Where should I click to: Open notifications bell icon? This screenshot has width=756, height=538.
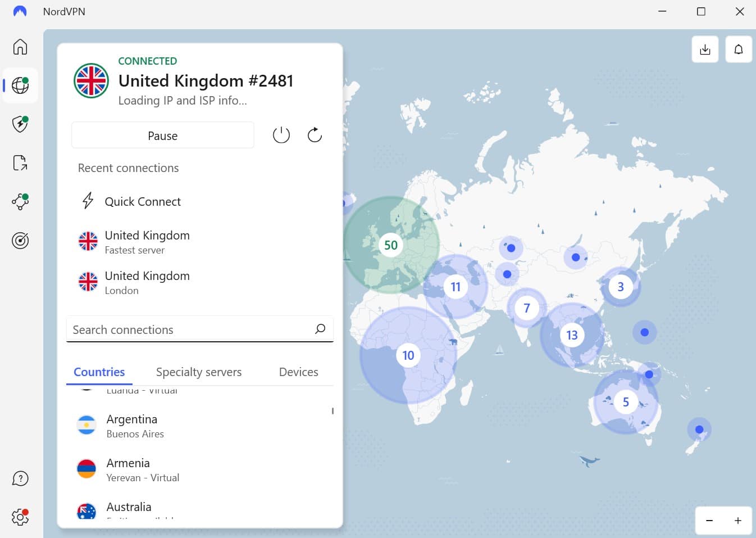[x=739, y=49]
